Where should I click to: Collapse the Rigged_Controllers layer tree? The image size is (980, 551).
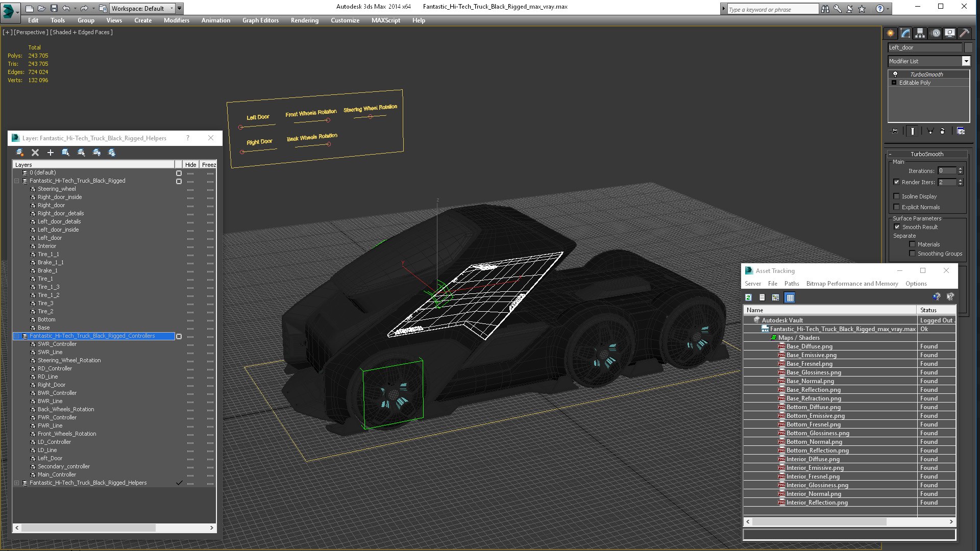(16, 336)
